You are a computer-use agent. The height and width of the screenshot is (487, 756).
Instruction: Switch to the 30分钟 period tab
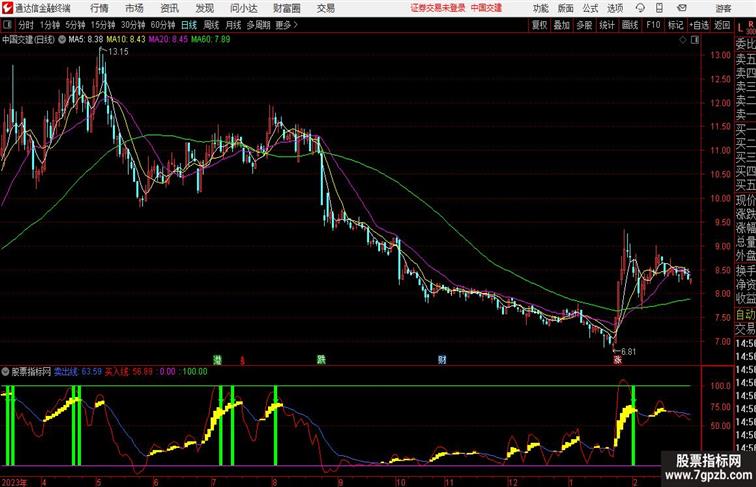[x=133, y=25]
